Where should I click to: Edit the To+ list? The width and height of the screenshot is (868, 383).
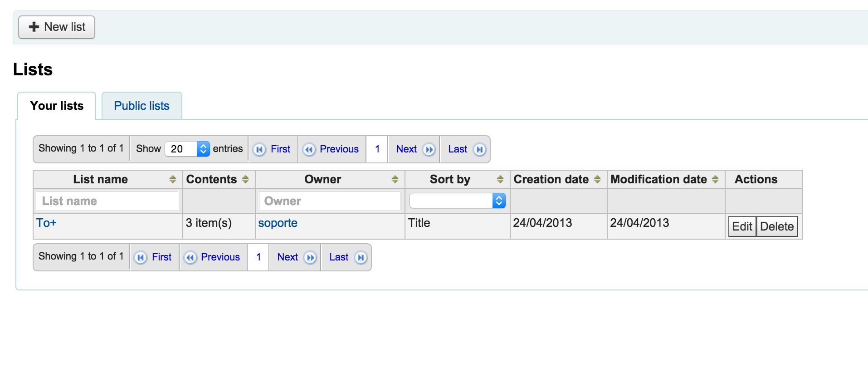click(742, 226)
